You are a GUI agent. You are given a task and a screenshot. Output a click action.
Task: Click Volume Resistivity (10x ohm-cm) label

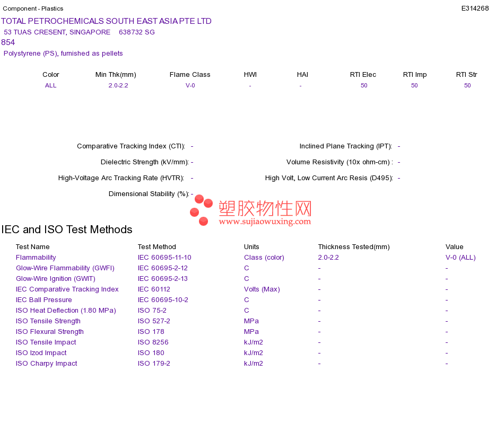pos(340,162)
